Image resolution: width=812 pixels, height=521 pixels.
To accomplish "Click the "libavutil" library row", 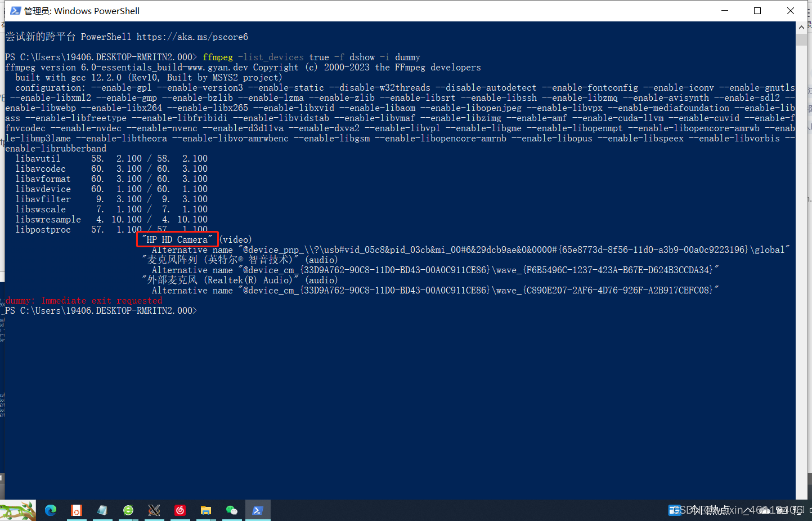I will pos(111,159).
